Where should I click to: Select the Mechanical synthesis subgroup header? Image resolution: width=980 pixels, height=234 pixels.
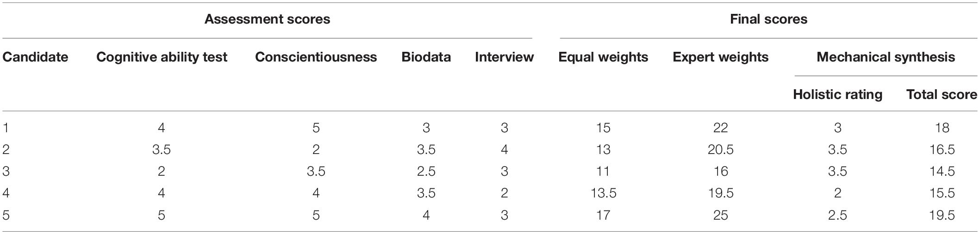coord(886,57)
